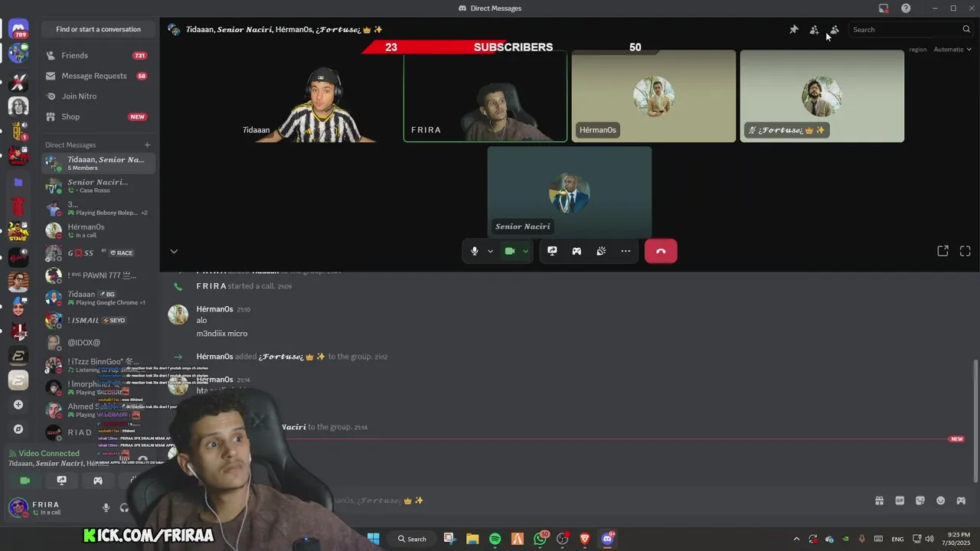Screen dimensions: 980x551
Task: Open Spotify from taskbar
Action: click(x=495, y=539)
